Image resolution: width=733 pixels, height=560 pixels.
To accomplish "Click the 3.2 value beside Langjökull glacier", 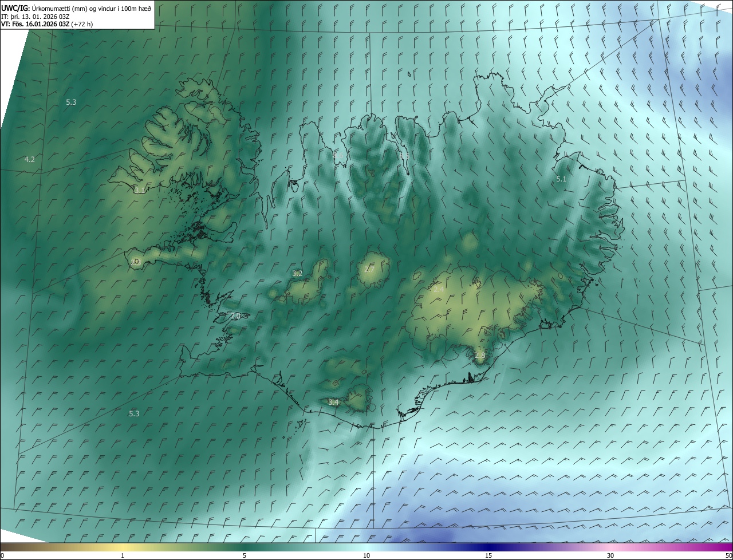I will point(297,274).
